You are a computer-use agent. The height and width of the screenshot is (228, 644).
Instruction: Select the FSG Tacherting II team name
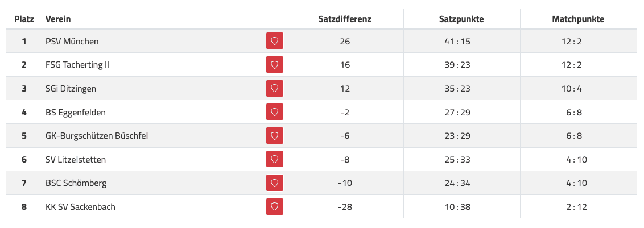[77, 65]
